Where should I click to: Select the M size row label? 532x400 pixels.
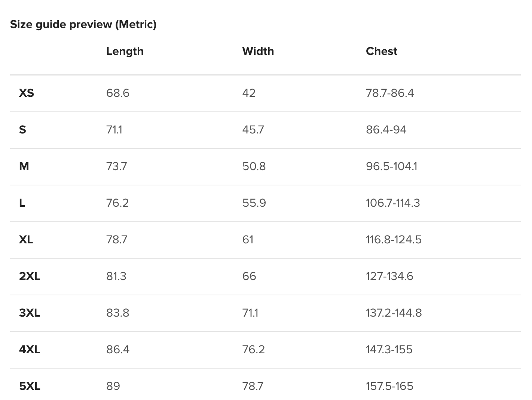(x=24, y=166)
